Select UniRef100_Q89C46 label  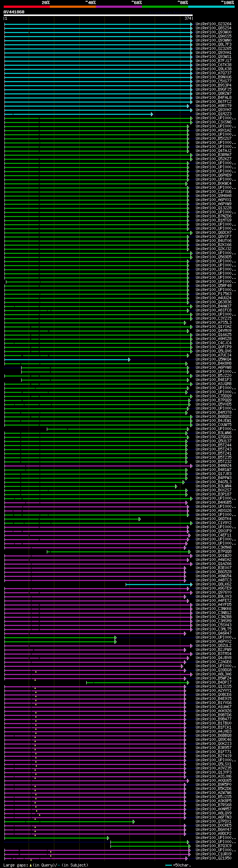coord(213,739)
